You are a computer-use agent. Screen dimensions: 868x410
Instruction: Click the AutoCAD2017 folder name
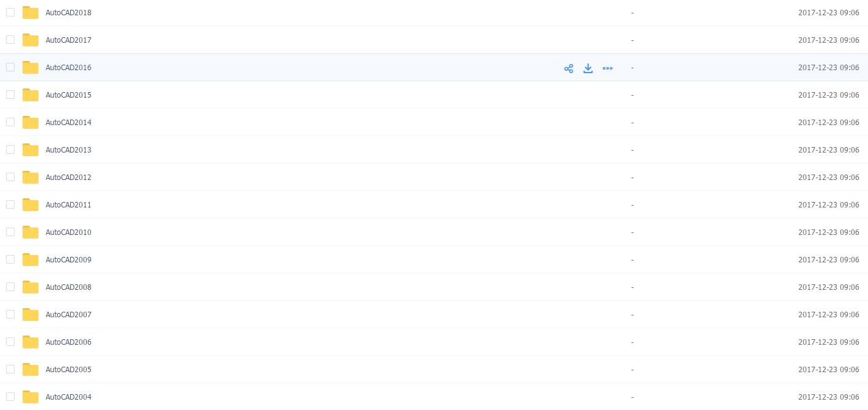68,40
